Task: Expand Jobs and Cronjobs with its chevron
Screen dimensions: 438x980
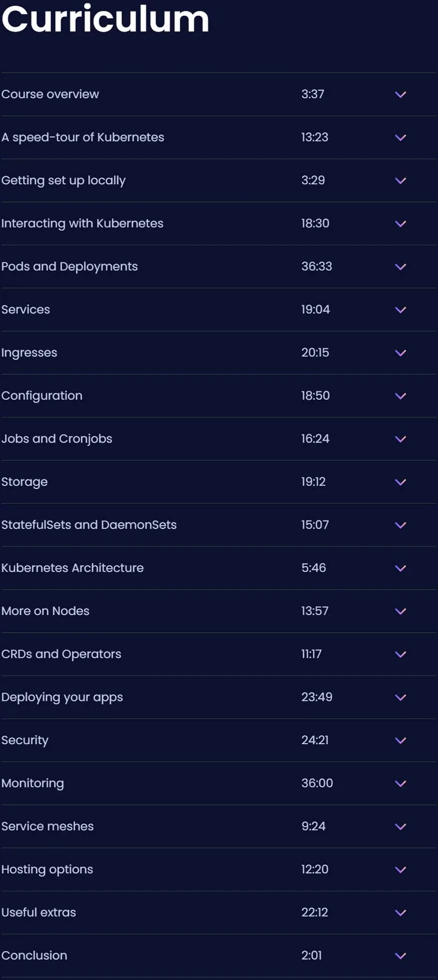Action: click(400, 439)
